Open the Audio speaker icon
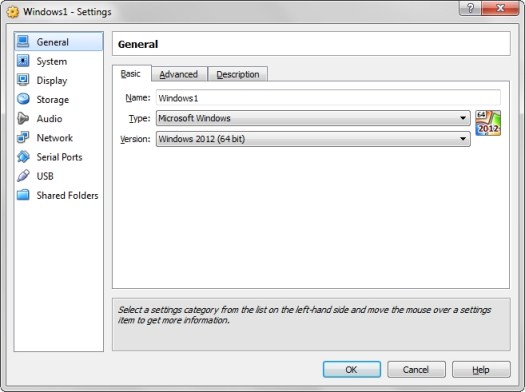525x392 pixels. click(23, 119)
